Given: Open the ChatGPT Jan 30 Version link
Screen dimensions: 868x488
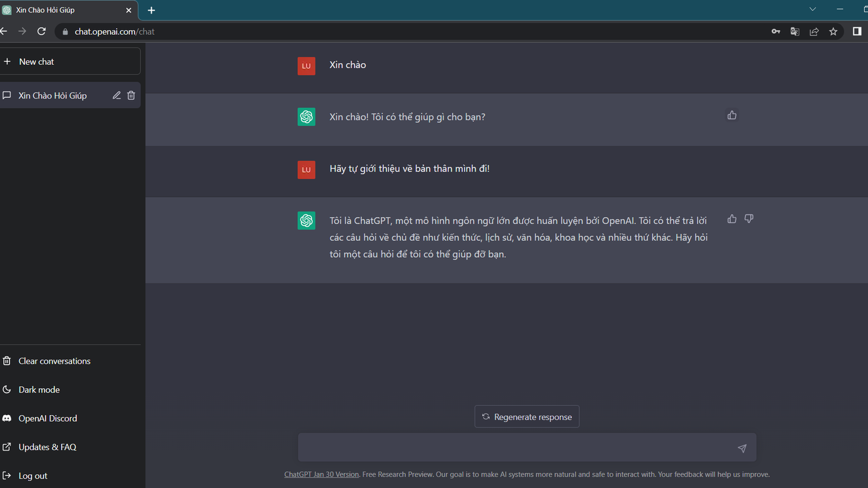Looking at the screenshot, I should pos(322,474).
